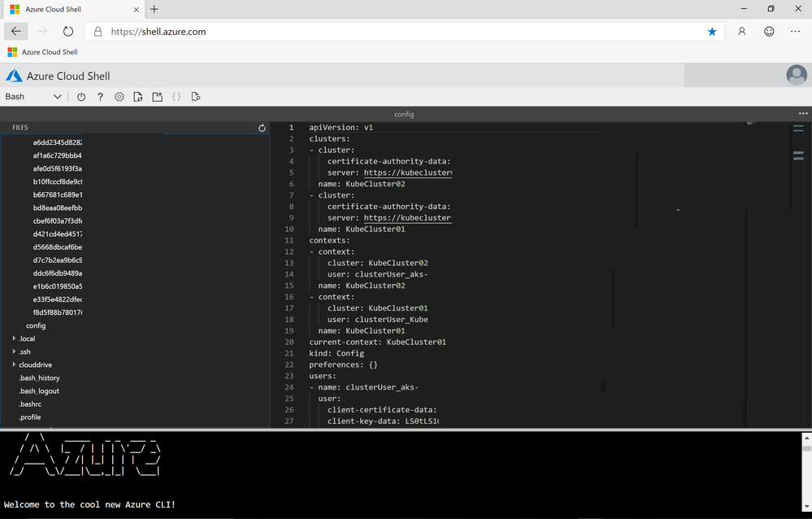The height and width of the screenshot is (519, 812).
Task: Click server URL link on line 5
Action: (x=407, y=172)
